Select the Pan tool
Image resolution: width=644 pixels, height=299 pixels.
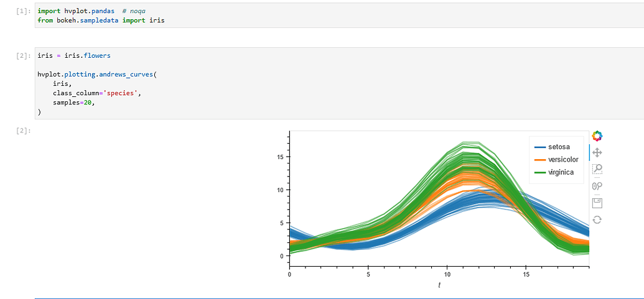click(597, 152)
